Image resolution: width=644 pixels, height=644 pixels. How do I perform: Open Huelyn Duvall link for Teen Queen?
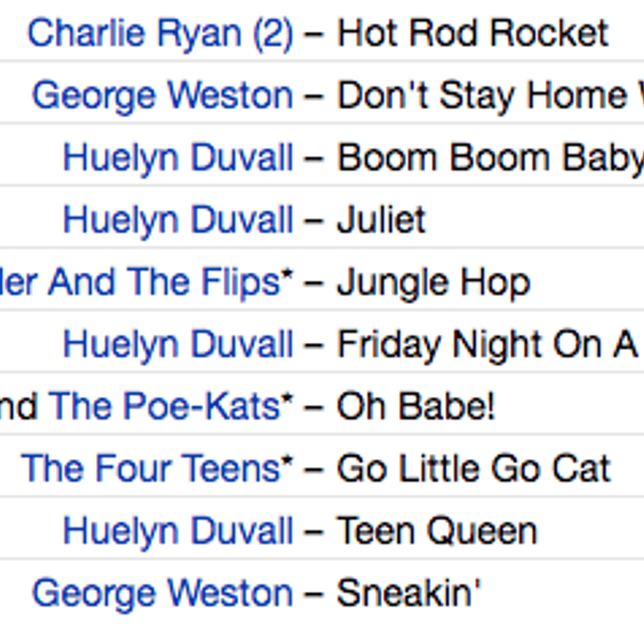click(178, 531)
